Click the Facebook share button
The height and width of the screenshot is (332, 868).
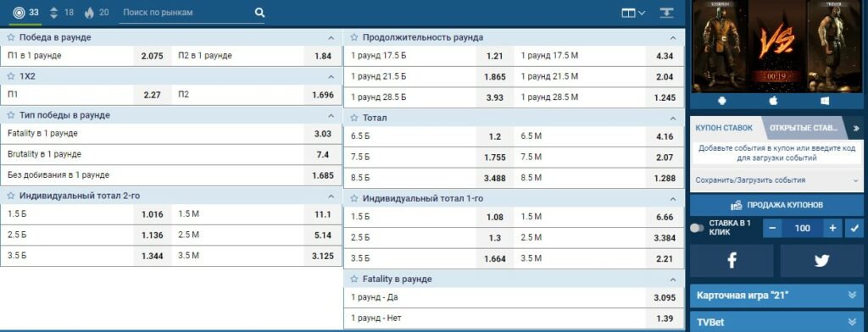tap(732, 261)
